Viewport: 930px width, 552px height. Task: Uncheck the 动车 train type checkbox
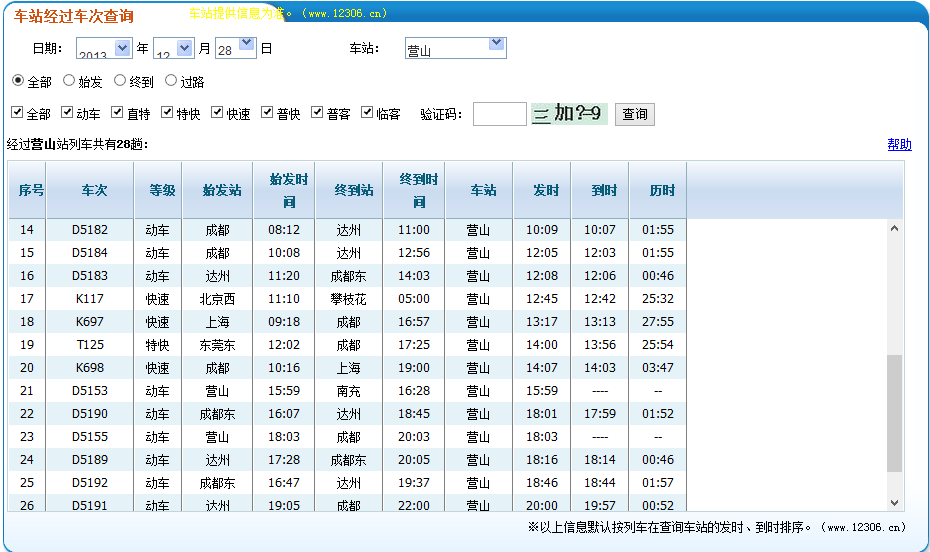[68, 113]
